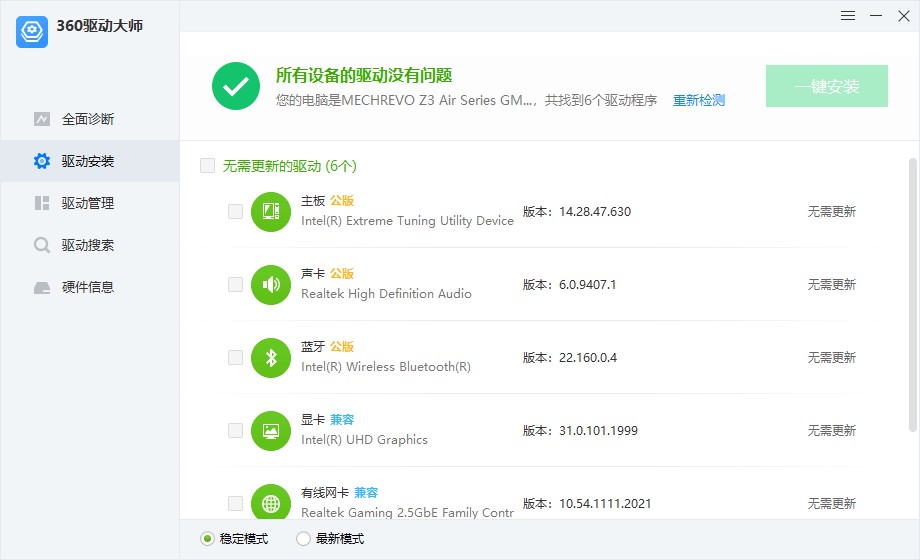This screenshot has height=560, width=920.
Task: Click the 声卡 speaker device icon
Action: [270, 285]
